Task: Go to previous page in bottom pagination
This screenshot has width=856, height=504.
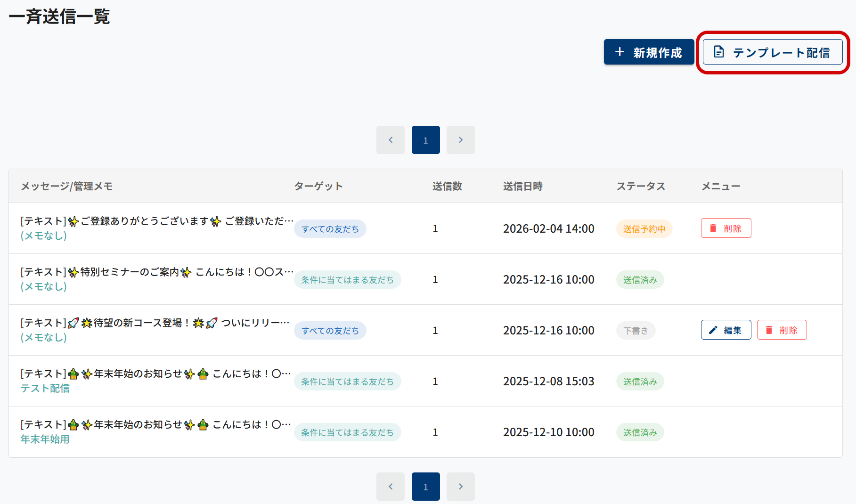Action: click(390, 487)
